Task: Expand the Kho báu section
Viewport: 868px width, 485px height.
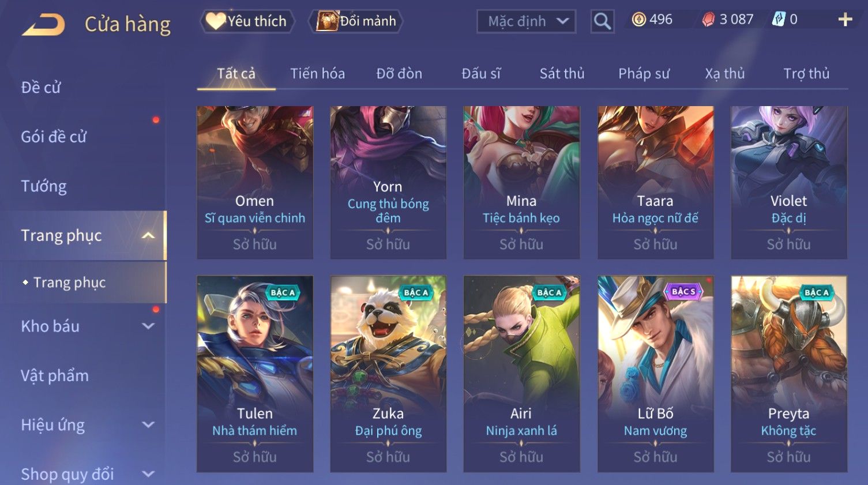Action: pyautogui.click(x=148, y=326)
